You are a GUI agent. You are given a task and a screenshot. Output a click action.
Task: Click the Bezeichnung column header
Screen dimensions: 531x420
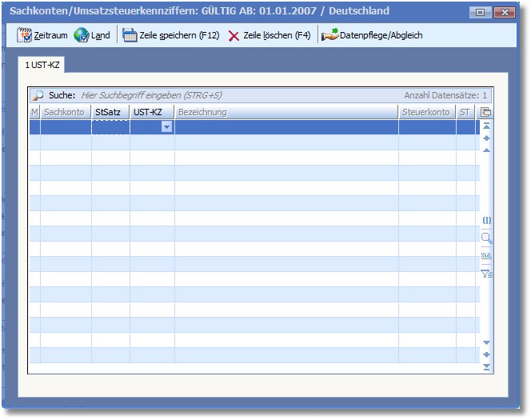[x=202, y=112]
